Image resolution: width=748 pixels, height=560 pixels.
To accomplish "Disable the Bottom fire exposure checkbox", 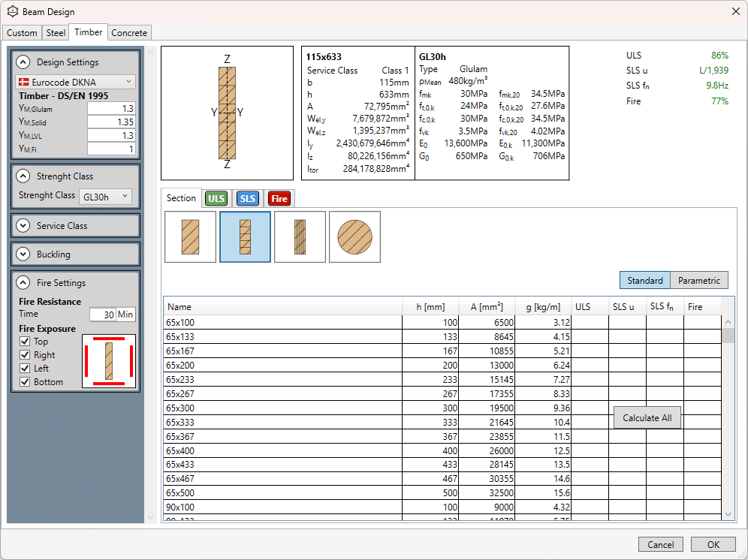I will [25, 382].
